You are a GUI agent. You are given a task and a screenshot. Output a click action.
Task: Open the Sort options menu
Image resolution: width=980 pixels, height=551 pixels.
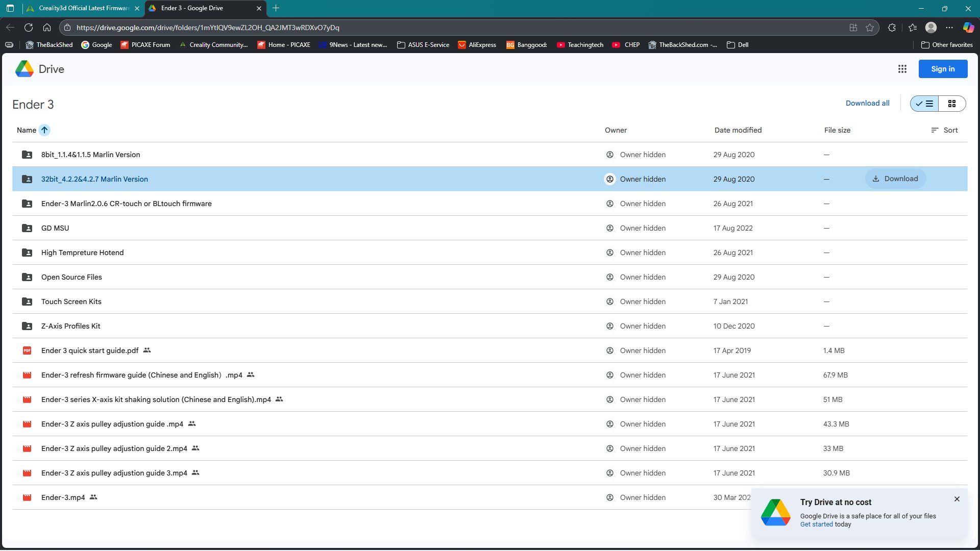(x=944, y=130)
